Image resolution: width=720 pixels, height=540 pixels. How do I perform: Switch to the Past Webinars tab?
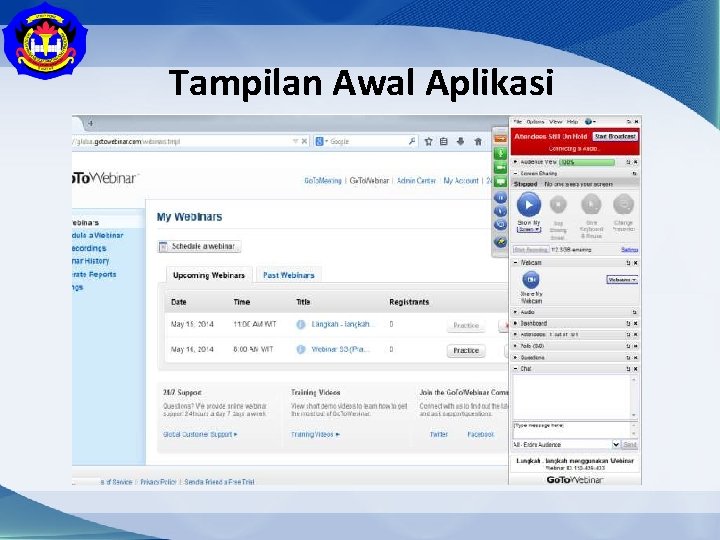(289, 275)
